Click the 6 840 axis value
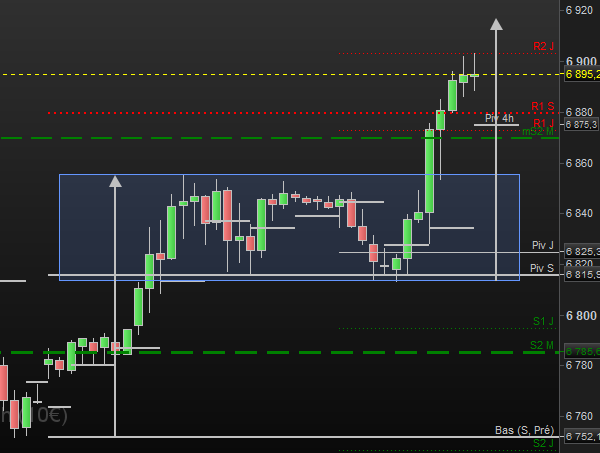Viewport: 600px width, 453px height. click(x=579, y=213)
